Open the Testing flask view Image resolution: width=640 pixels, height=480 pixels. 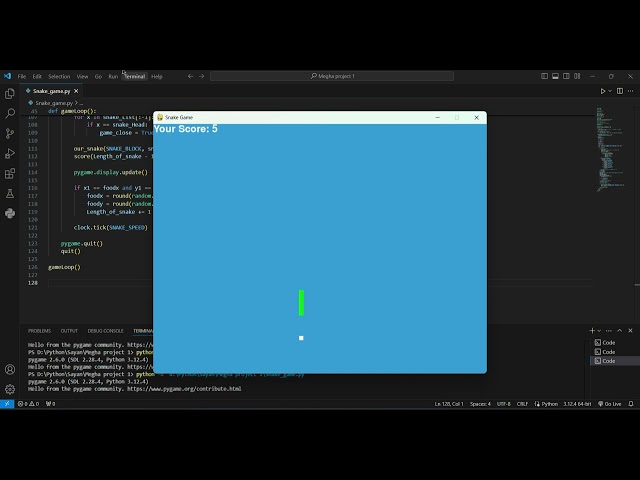(x=10, y=193)
